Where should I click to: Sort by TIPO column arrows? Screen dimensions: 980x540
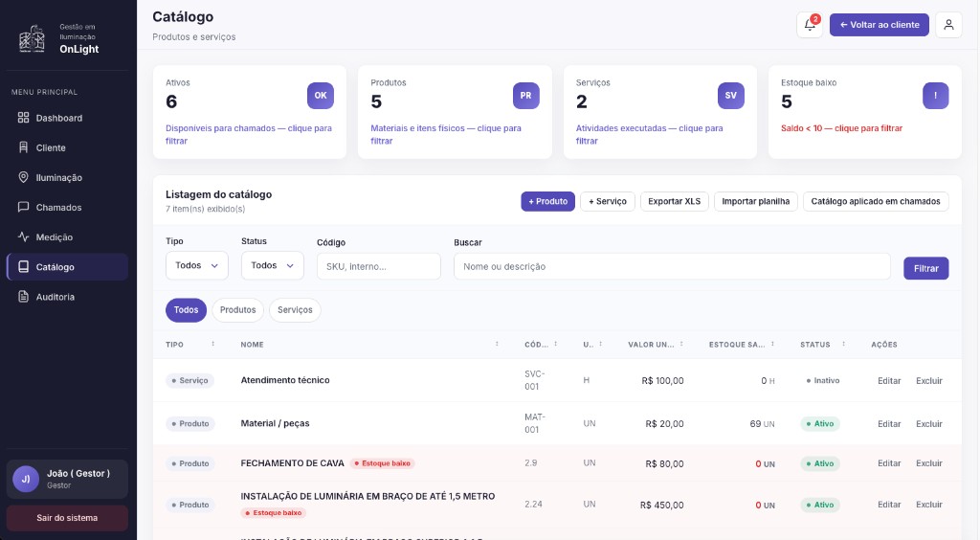point(213,344)
